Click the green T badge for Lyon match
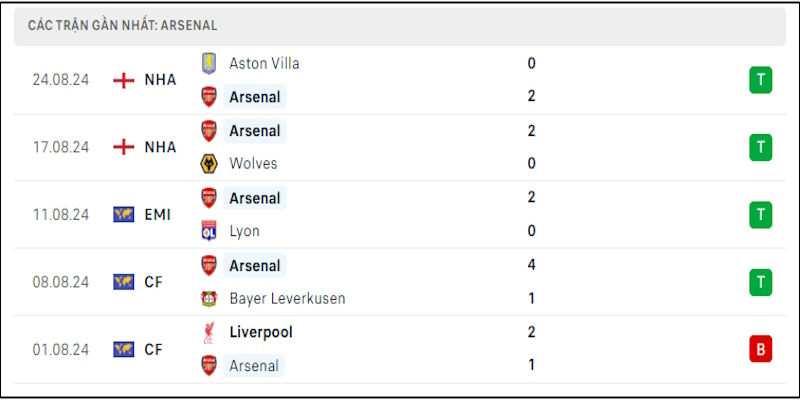This screenshot has height=400, width=800. tap(761, 214)
